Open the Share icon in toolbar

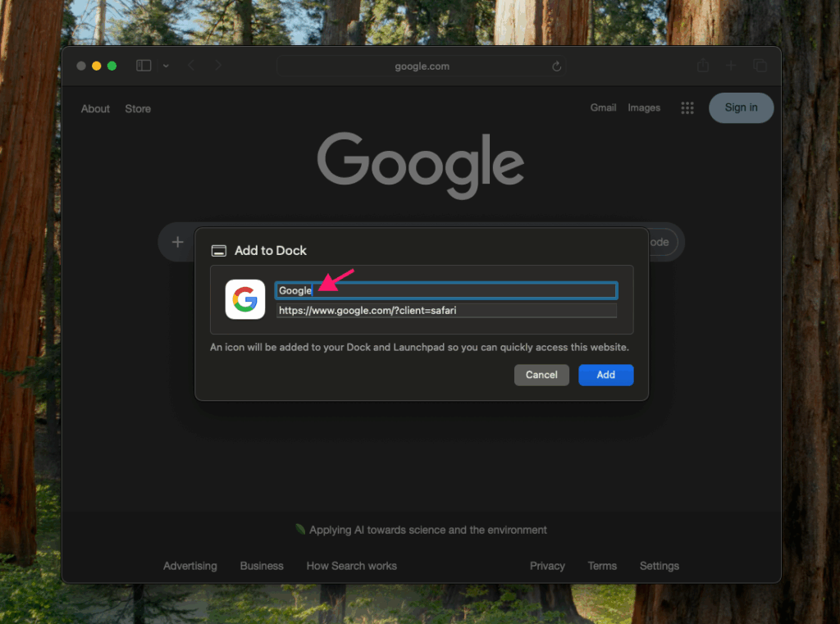pos(703,66)
